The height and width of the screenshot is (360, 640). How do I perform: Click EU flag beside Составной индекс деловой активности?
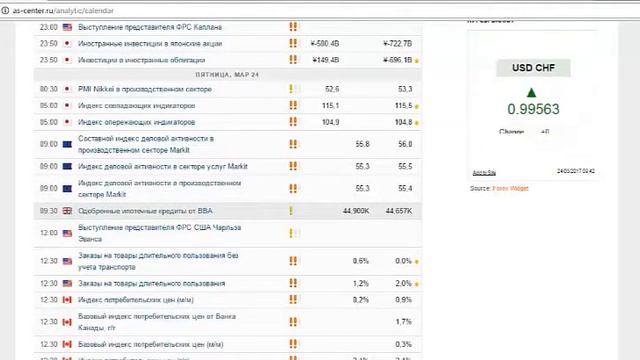(67, 144)
